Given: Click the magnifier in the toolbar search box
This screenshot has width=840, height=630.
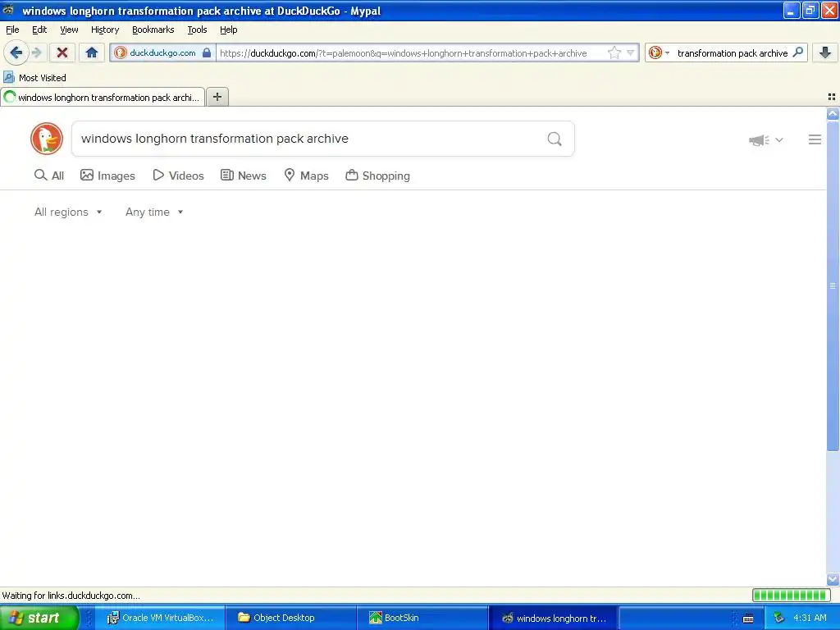Looking at the screenshot, I should [797, 52].
